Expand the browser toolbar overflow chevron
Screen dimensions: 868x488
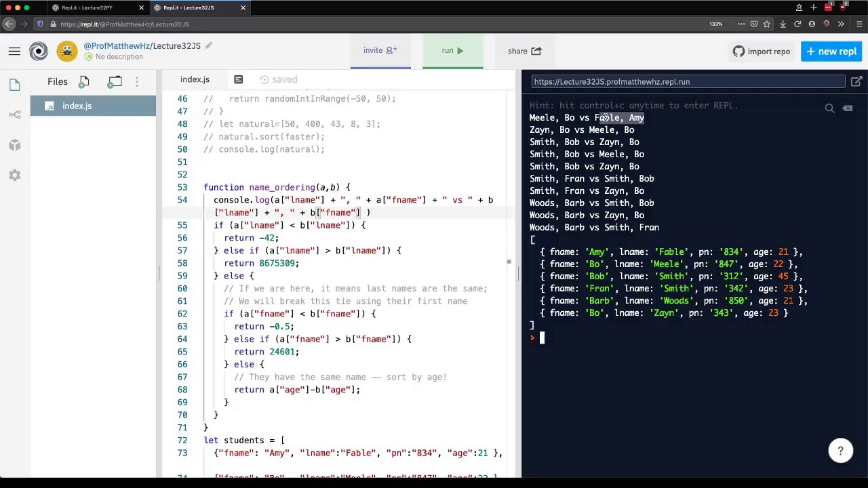pyautogui.click(x=841, y=24)
